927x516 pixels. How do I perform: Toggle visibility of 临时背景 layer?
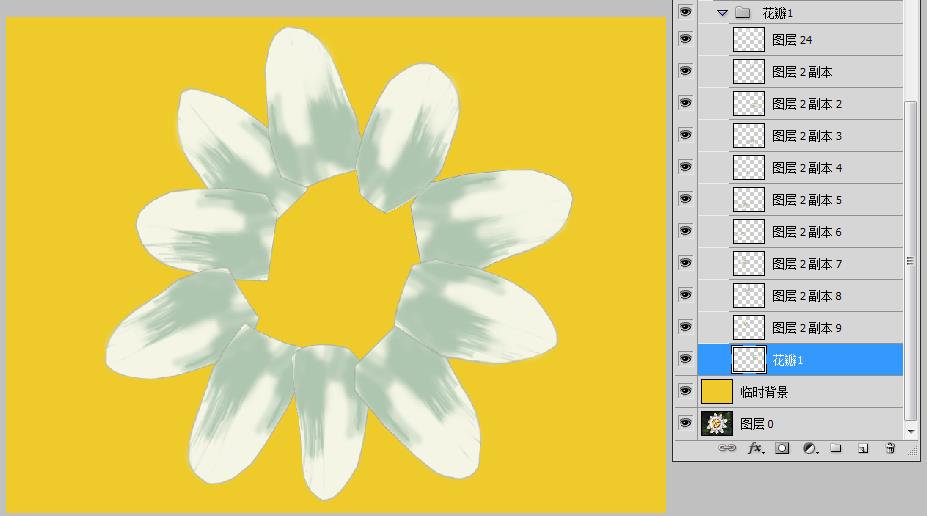tap(685, 391)
